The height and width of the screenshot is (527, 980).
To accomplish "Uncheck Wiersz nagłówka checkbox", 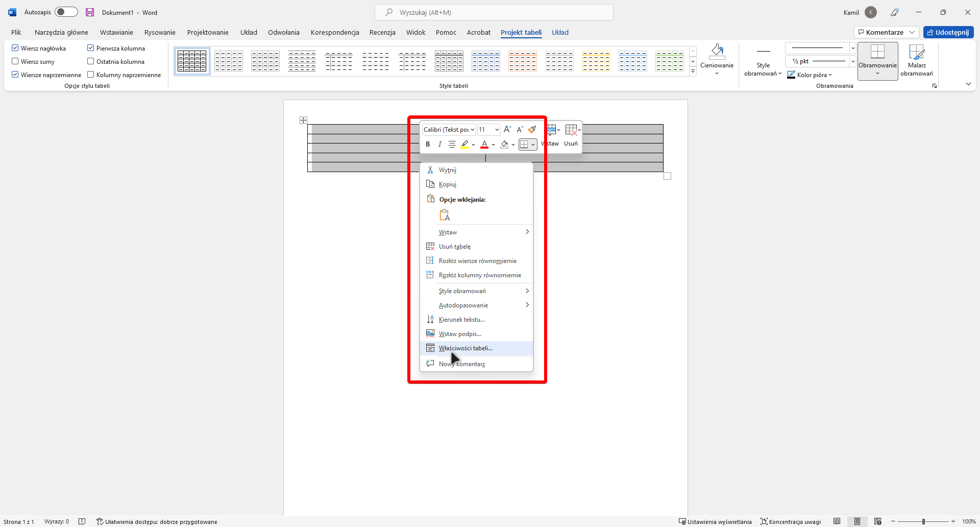I will pyautogui.click(x=15, y=48).
